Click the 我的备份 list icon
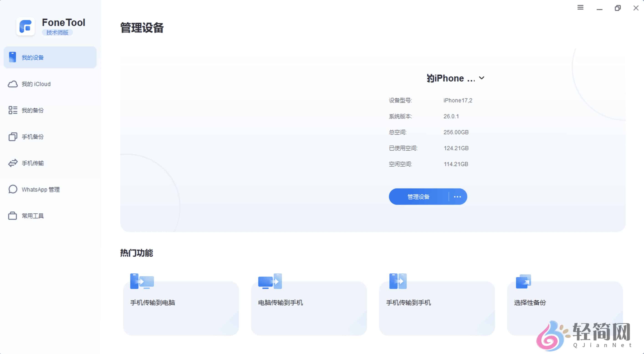The image size is (644, 354). (13, 110)
